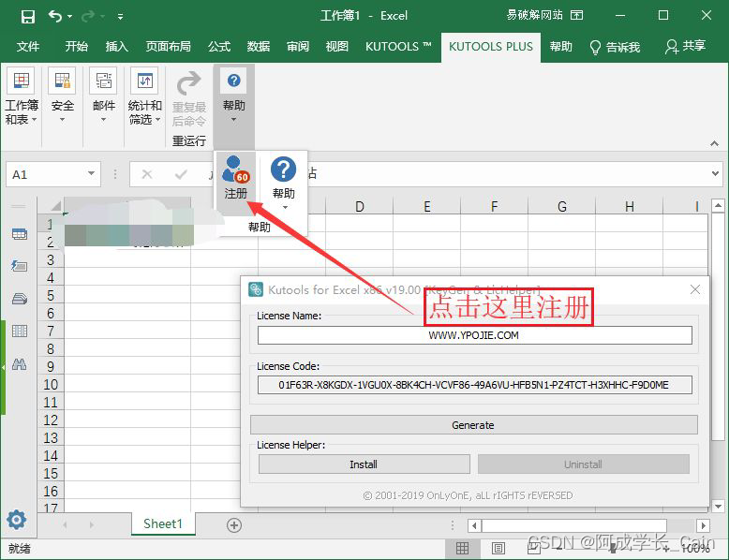Click the gear settings icon in sidebar

pyautogui.click(x=17, y=520)
